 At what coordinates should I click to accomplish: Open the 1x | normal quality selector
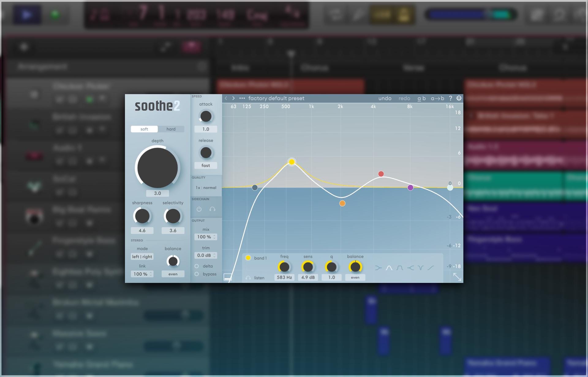(206, 188)
